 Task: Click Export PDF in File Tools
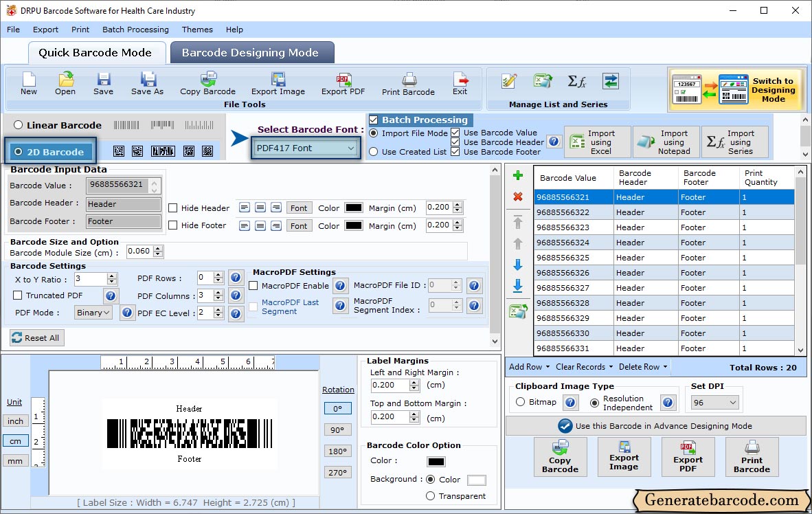click(x=343, y=83)
